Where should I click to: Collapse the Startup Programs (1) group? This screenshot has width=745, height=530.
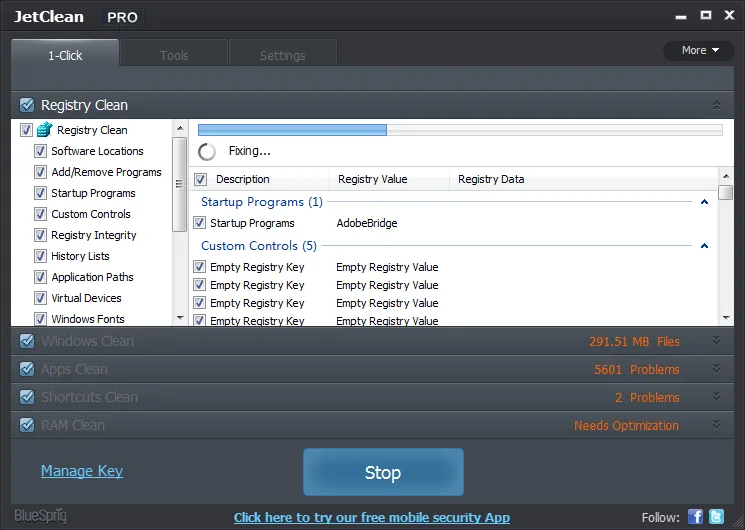705,202
